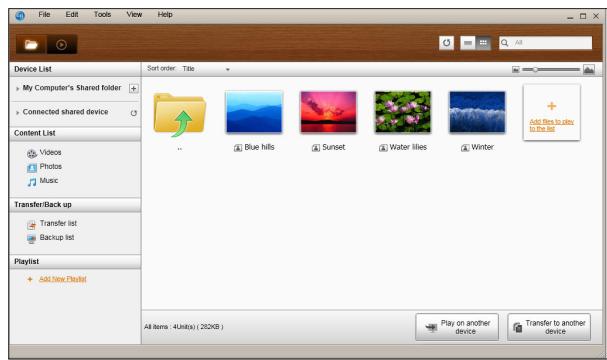Click the thumbnail size slider handle
Viewport: 607px width, 360px height.
coord(535,70)
